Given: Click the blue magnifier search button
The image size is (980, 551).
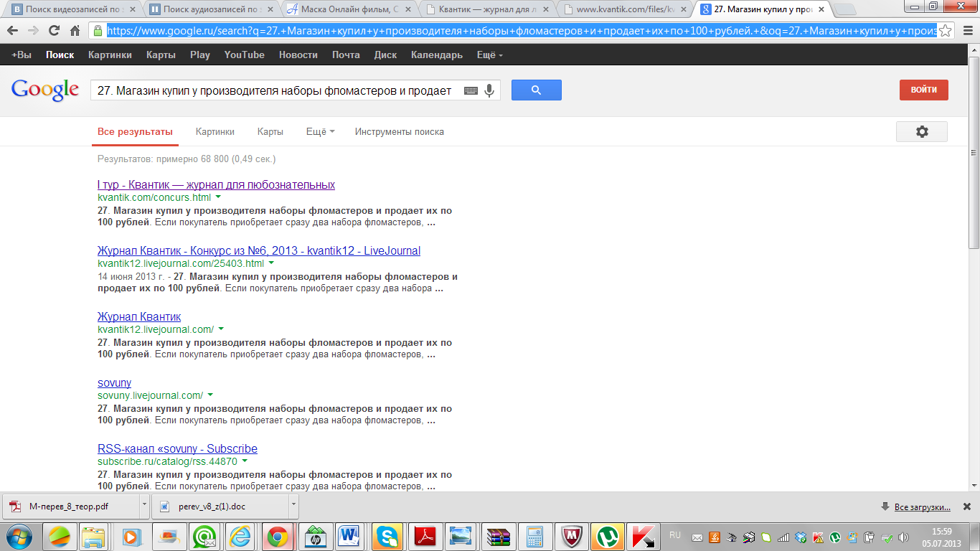Looking at the screenshot, I should [536, 90].
